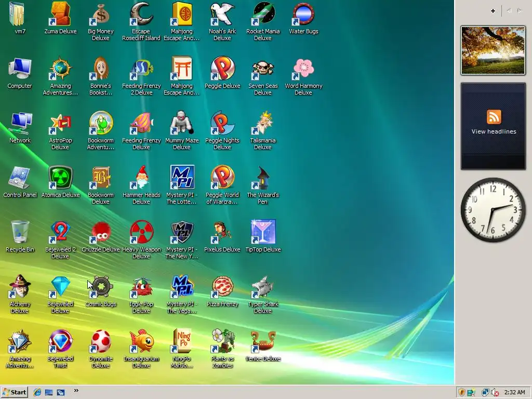Screen dimensions: 532x399
Task: Select Bonnie's Bookstore icon
Action: click(x=101, y=69)
